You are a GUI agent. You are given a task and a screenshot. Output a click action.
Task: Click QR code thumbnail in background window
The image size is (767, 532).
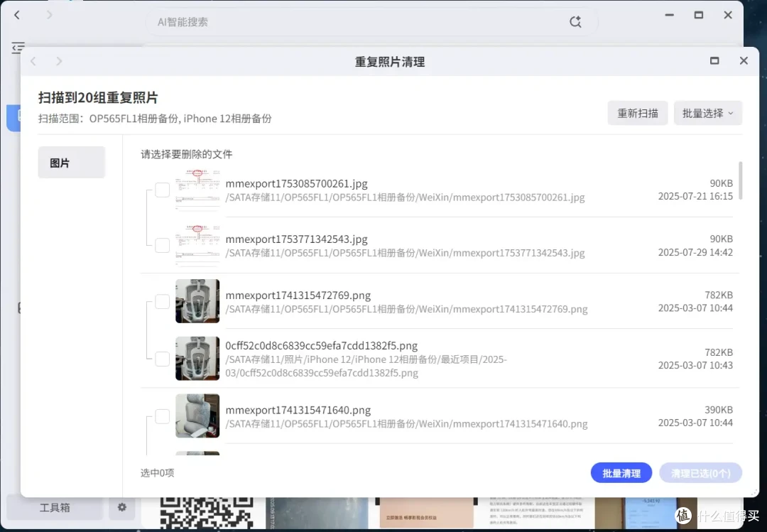click(207, 512)
